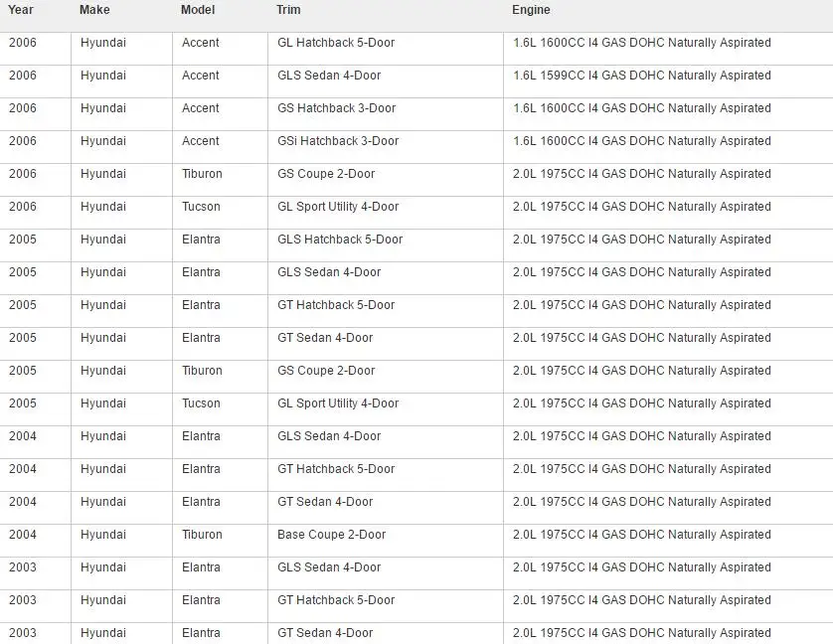Click the Tiburon model cell in 2004 row

tap(202, 535)
